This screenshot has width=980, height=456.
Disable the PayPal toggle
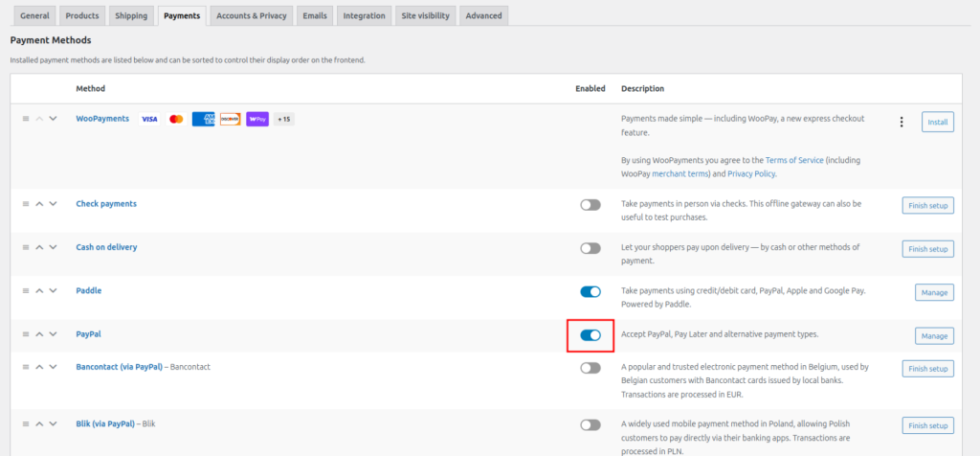(590, 335)
